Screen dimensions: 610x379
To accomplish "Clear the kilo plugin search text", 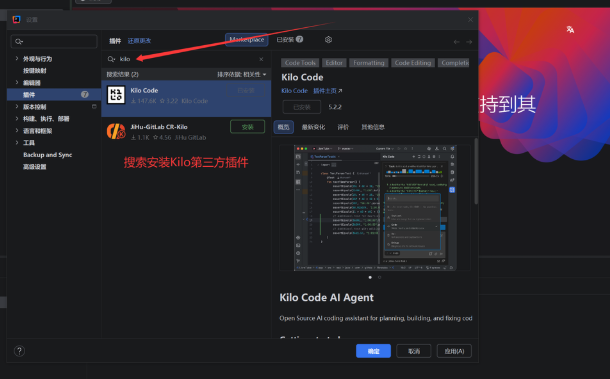I will click(261, 59).
